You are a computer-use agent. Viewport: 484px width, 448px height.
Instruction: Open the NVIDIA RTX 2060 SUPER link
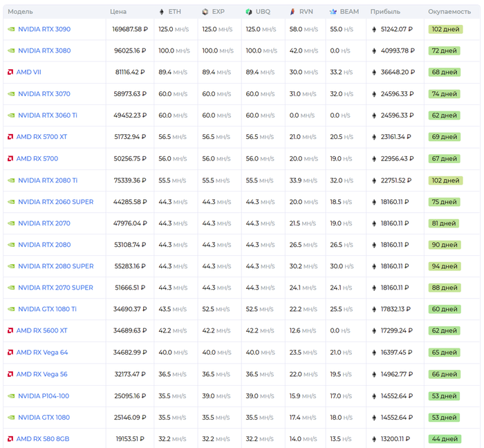click(55, 202)
